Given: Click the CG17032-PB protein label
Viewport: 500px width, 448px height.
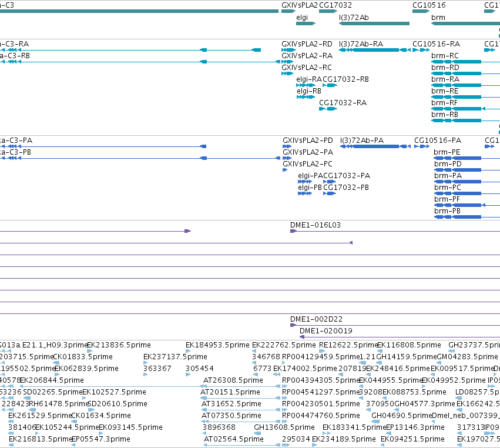Looking at the screenshot, I should coord(346,188).
